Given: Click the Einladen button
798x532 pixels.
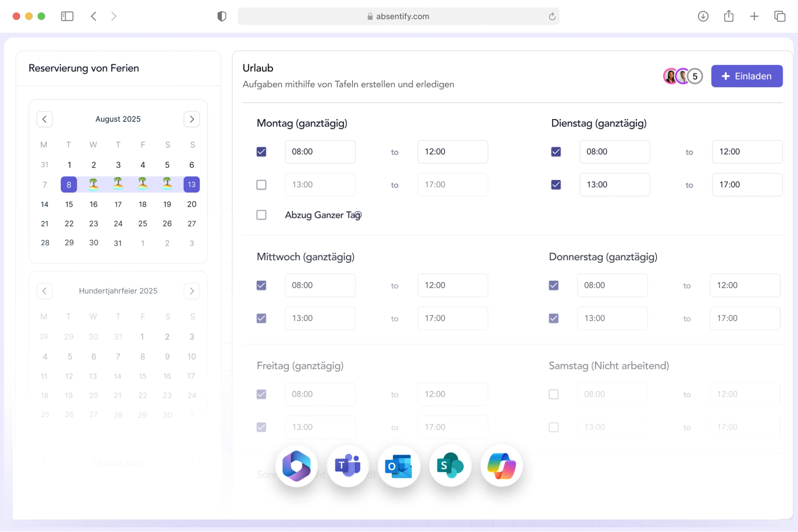Looking at the screenshot, I should 746,76.
